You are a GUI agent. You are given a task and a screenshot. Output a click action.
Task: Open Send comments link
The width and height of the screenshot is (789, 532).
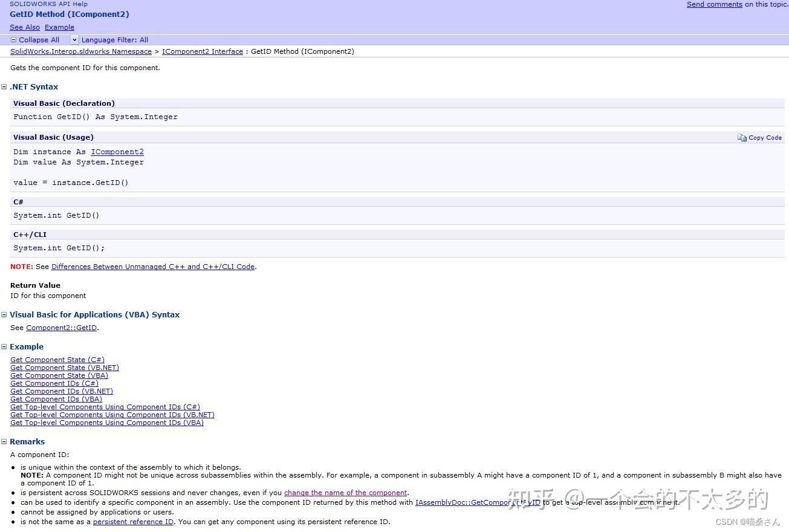point(714,4)
